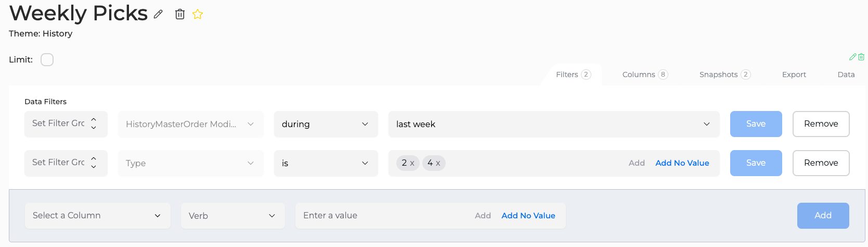
Task: Go to the Export tab
Action: coord(794,75)
